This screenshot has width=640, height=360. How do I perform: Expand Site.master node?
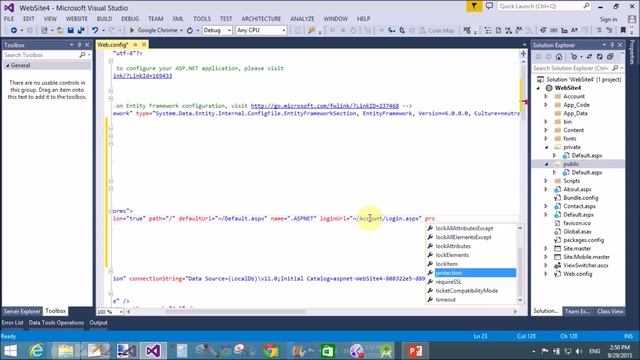click(546, 249)
